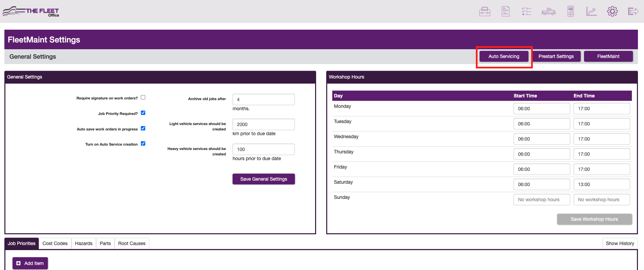
Task: Click the Workshop Hours panel title
Action: click(x=346, y=77)
